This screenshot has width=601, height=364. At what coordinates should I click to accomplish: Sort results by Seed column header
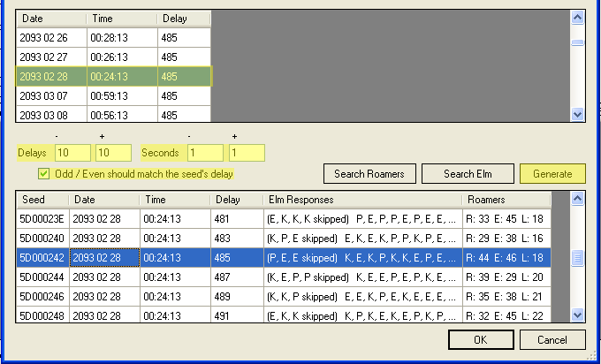pos(42,201)
